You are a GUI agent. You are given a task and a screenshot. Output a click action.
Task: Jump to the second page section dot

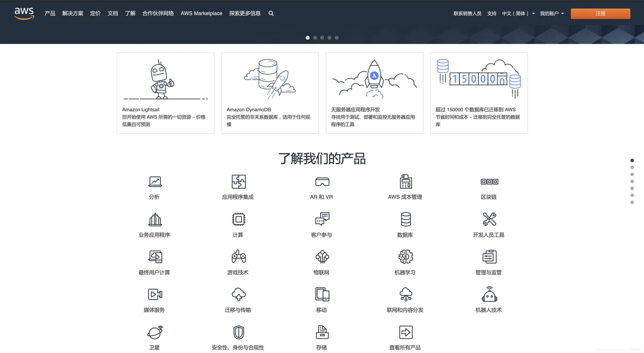632,168
